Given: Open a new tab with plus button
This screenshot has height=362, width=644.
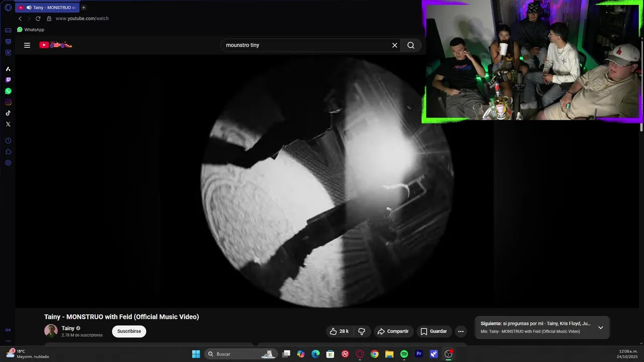Looking at the screenshot, I should (84, 8).
